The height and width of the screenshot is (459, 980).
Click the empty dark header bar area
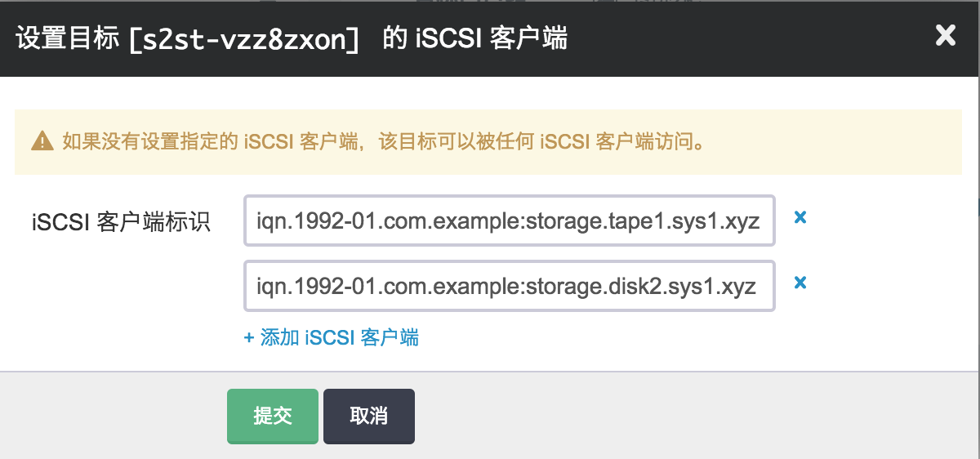pyautogui.click(x=735, y=38)
